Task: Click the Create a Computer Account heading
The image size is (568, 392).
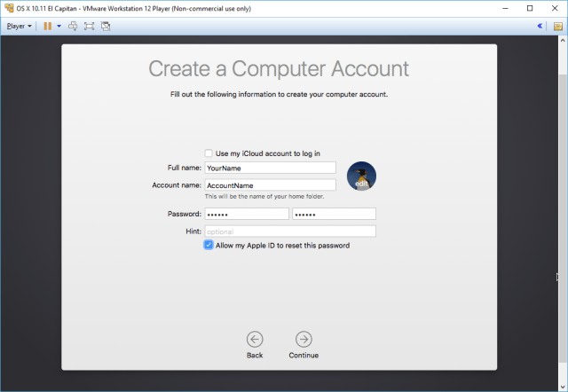Action: (x=279, y=68)
